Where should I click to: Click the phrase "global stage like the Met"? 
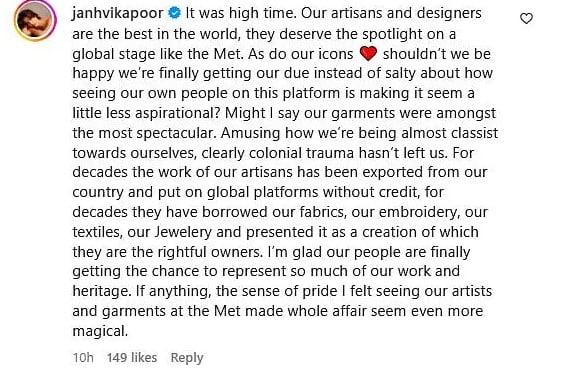coord(157,54)
